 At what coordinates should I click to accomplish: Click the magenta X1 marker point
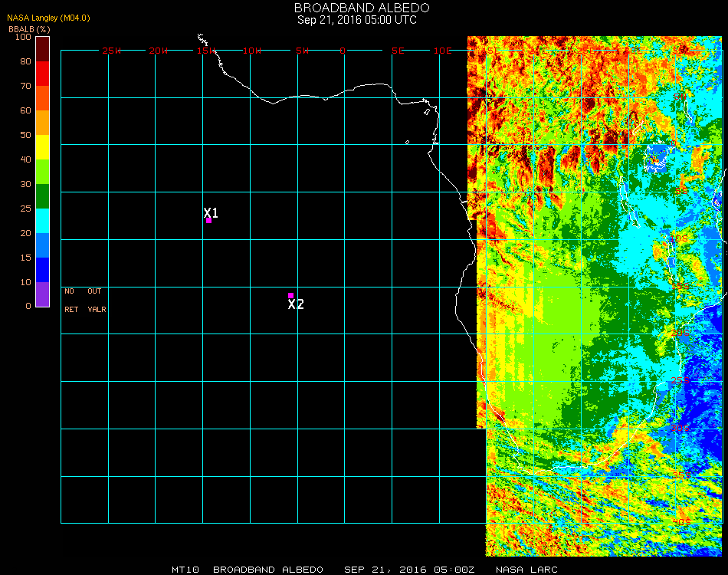tap(208, 220)
